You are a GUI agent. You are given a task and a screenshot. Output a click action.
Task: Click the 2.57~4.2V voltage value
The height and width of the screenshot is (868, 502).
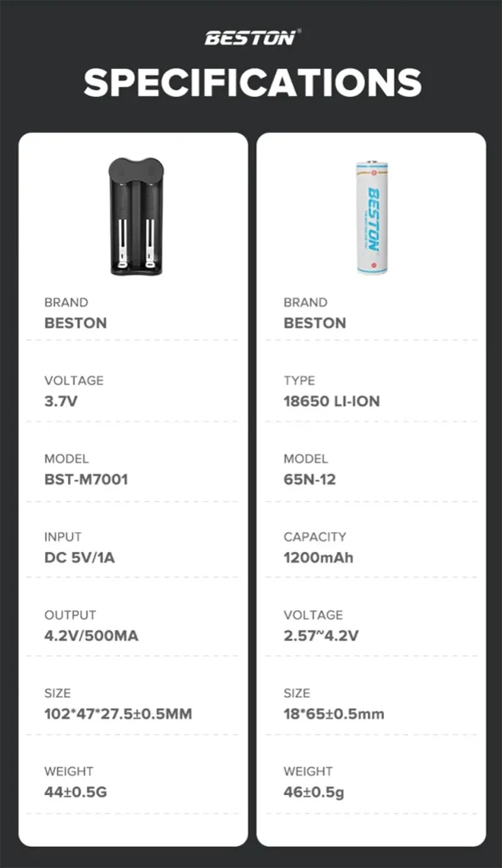pyautogui.click(x=321, y=636)
